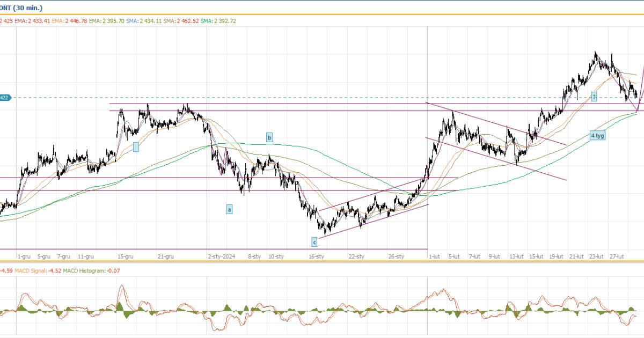Click the 23-lut date on time axis
Viewport: 644px width, 338px height.
[596, 257]
